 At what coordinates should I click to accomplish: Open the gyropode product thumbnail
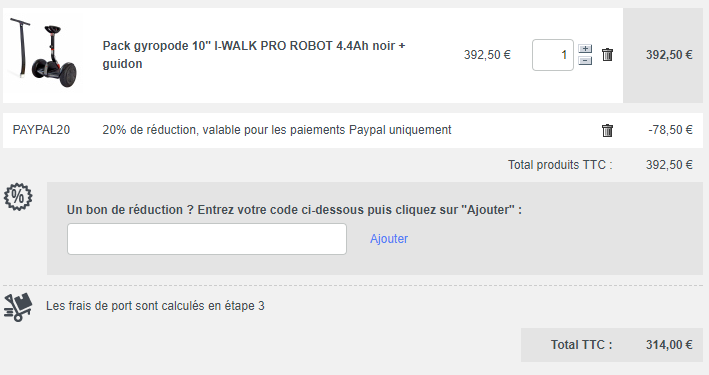(x=44, y=54)
